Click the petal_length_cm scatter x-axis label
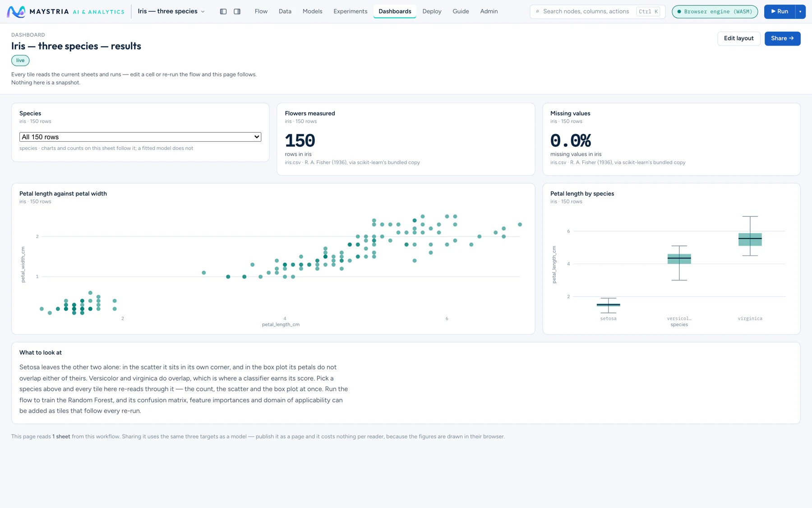This screenshot has width=812, height=508. pyautogui.click(x=281, y=325)
